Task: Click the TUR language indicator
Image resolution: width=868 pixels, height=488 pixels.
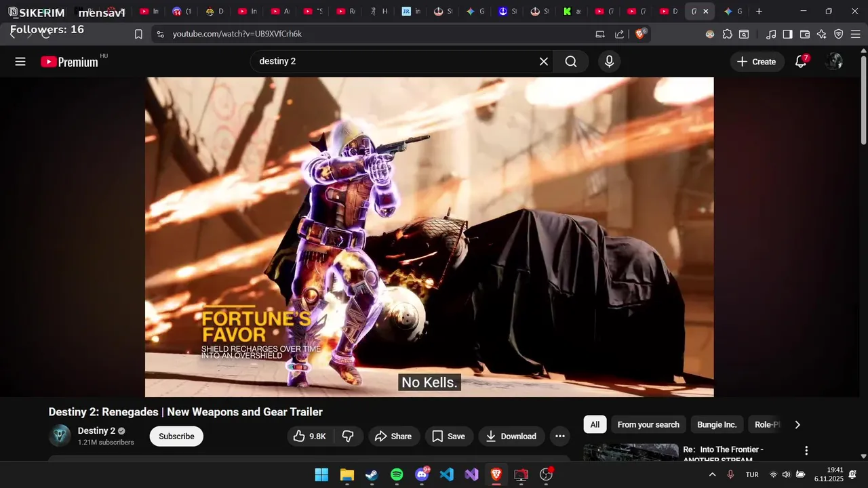Action: click(752, 474)
